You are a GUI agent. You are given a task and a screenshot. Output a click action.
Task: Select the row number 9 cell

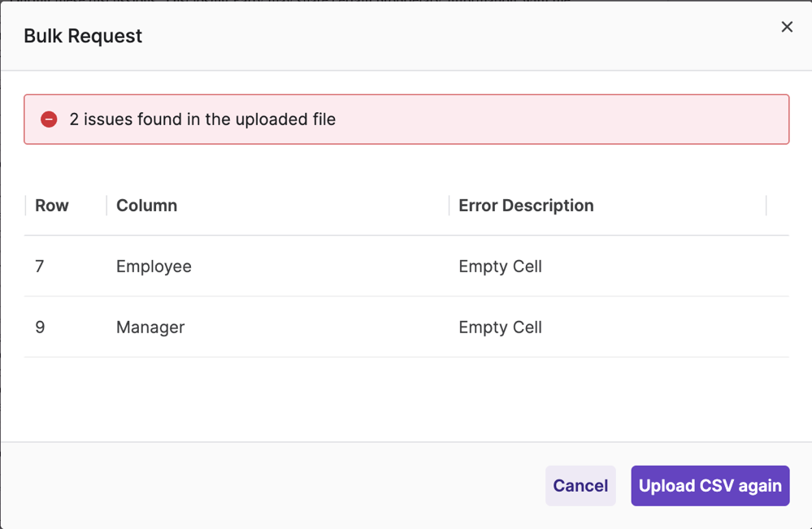[40, 327]
